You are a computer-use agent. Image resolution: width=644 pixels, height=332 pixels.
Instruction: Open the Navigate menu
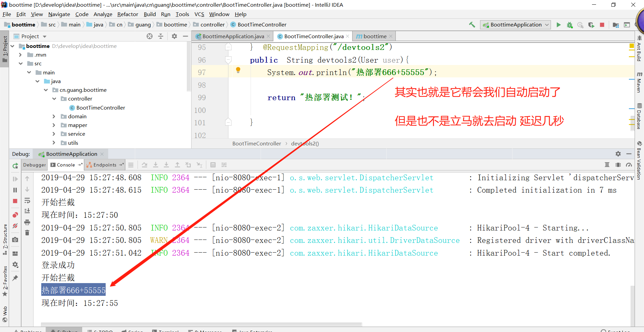coord(59,14)
